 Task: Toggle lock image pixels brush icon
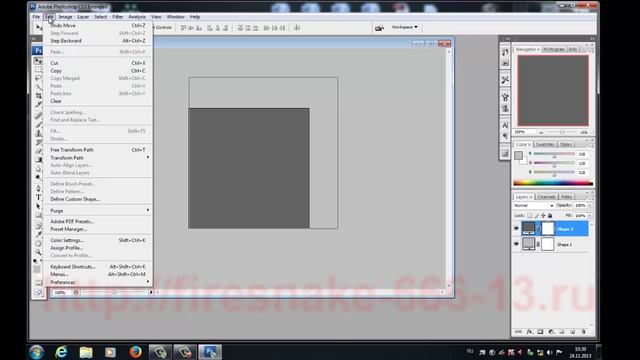(536, 216)
